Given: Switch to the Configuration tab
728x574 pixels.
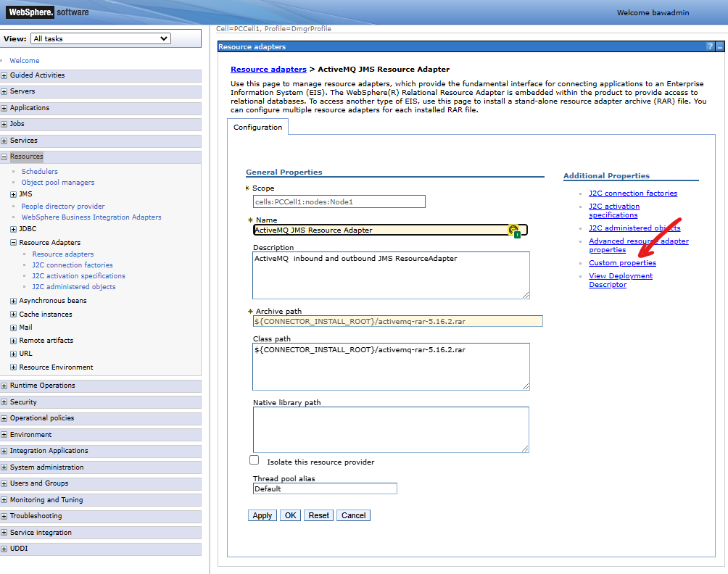Looking at the screenshot, I should 257,125.
